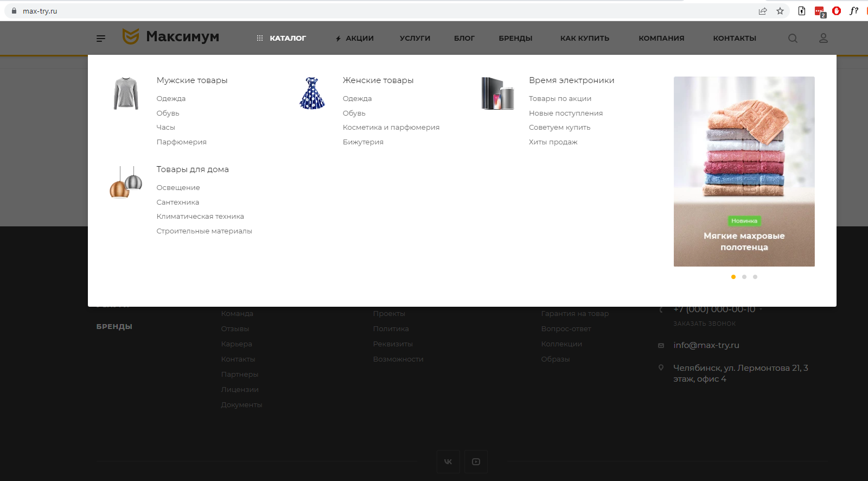Open the Мужские товары category
868x481 pixels.
pyautogui.click(x=192, y=80)
